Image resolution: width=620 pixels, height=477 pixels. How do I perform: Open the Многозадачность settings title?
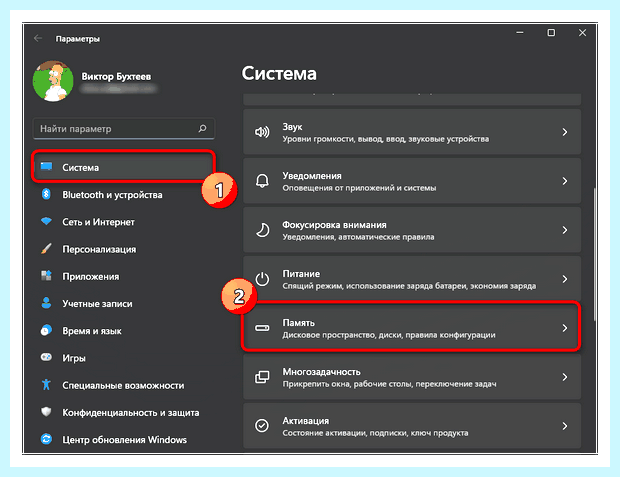(x=321, y=372)
